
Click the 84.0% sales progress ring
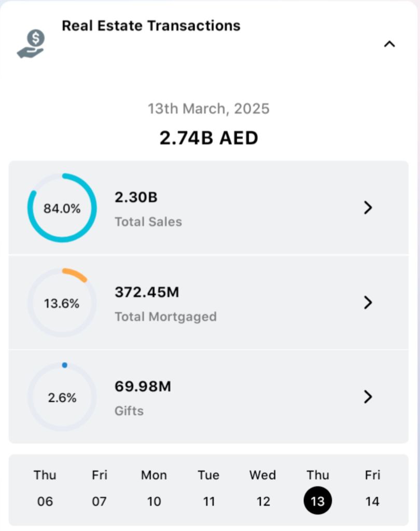click(62, 208)
